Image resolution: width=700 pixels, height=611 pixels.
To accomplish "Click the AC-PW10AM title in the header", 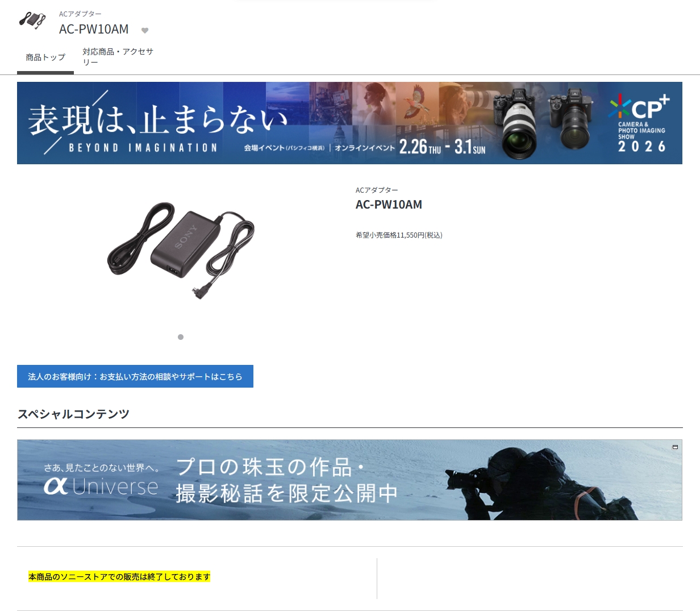I will point(94,29).
